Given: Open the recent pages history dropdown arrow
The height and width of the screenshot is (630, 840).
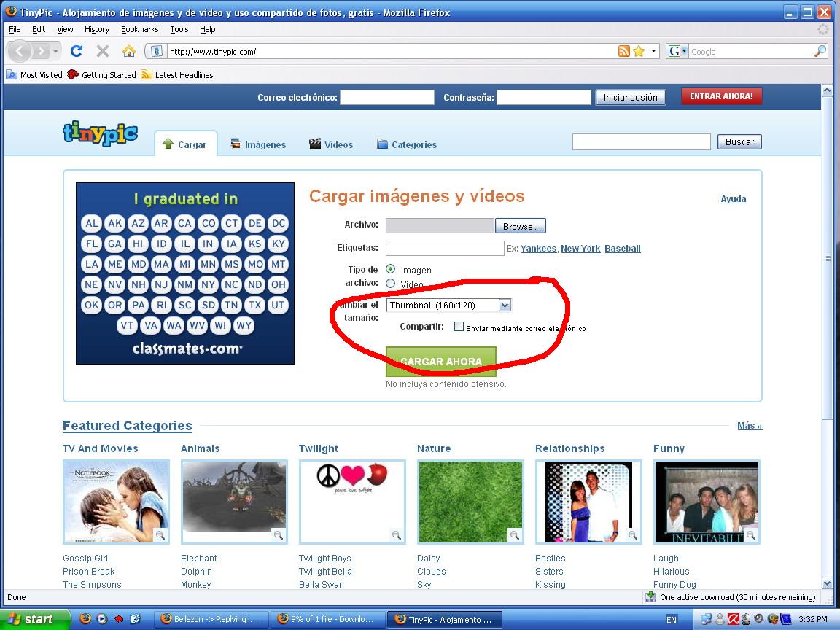Looking at the screenshot, I should point(55,52).
